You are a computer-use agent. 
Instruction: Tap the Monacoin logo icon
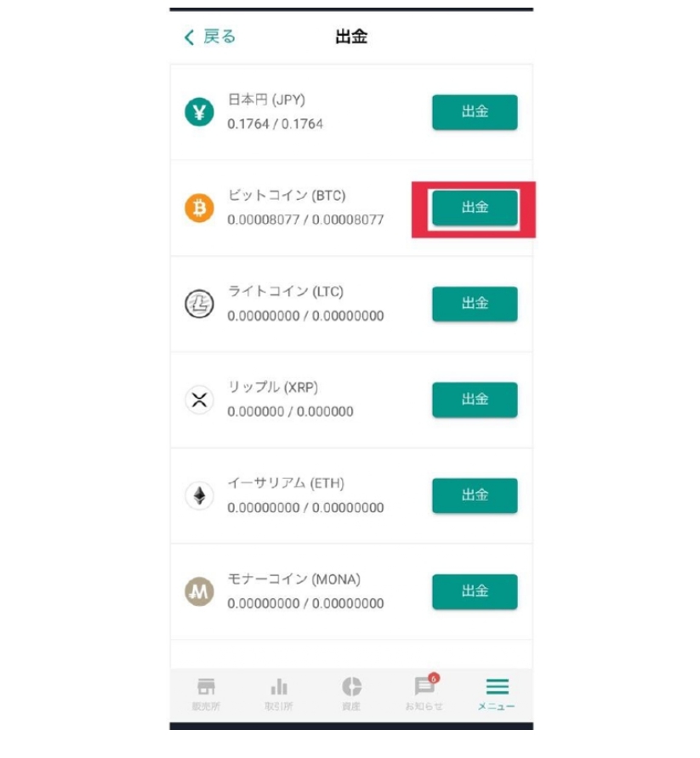click(x=199, y=591)
